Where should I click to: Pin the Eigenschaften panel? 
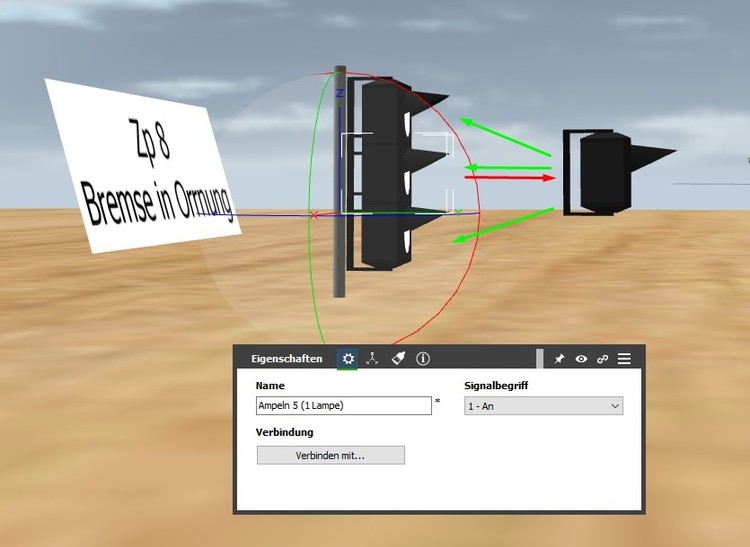559,359
